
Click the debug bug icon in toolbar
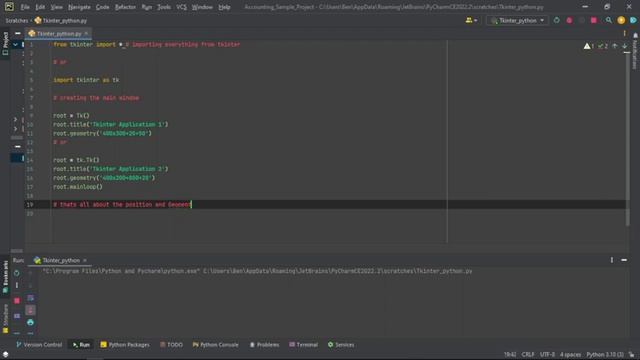[569, 20]
